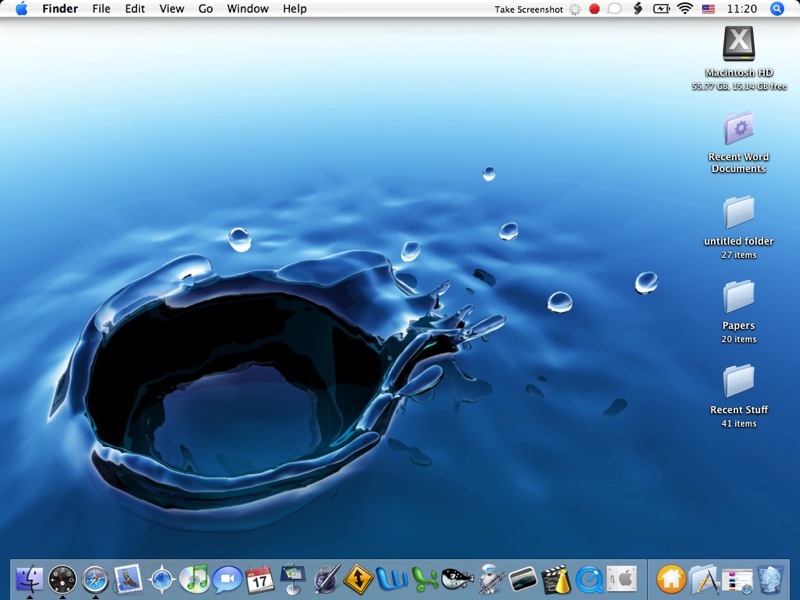The image size is (800, 600).
Task: Open Safari from the dock
Action: point(95,578)
